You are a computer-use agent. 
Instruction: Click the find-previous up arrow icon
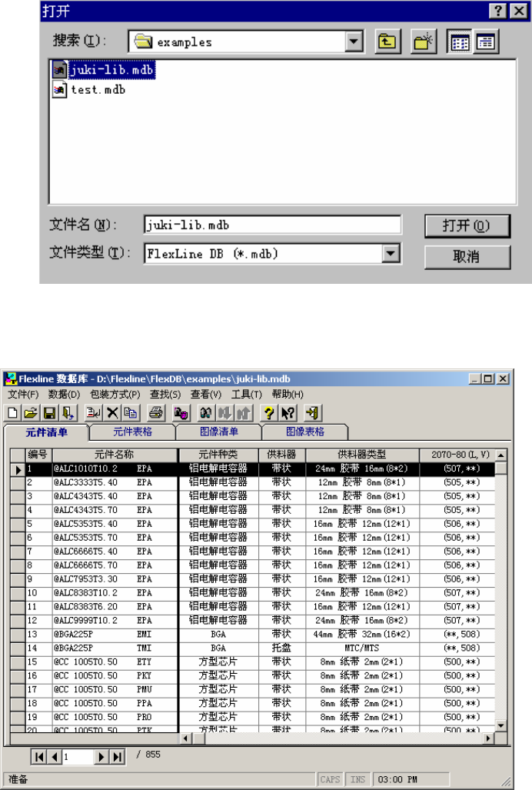[244, 413]
